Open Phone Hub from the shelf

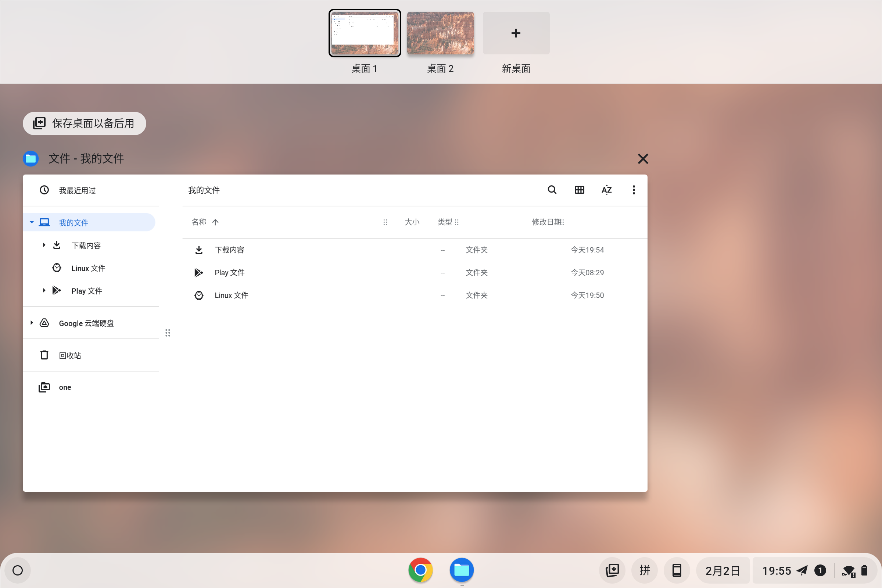click(676, 570)
